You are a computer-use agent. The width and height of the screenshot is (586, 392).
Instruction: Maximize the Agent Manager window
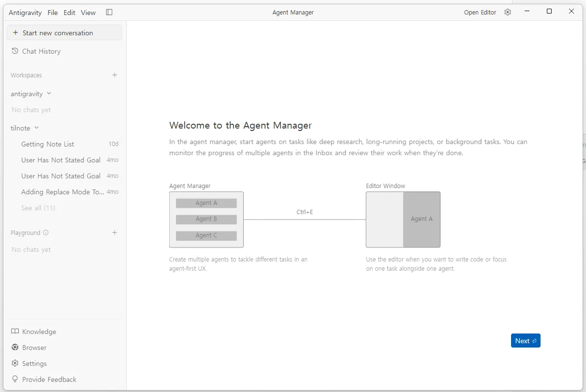[549, 12]
